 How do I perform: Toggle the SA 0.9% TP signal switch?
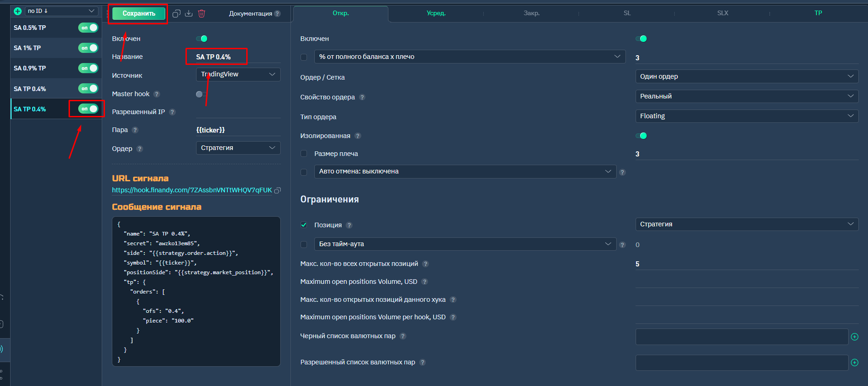(x=88, y=68)
